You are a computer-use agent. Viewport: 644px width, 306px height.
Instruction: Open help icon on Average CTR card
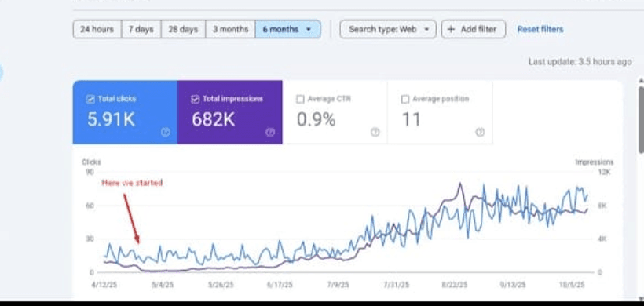point(375,132)
